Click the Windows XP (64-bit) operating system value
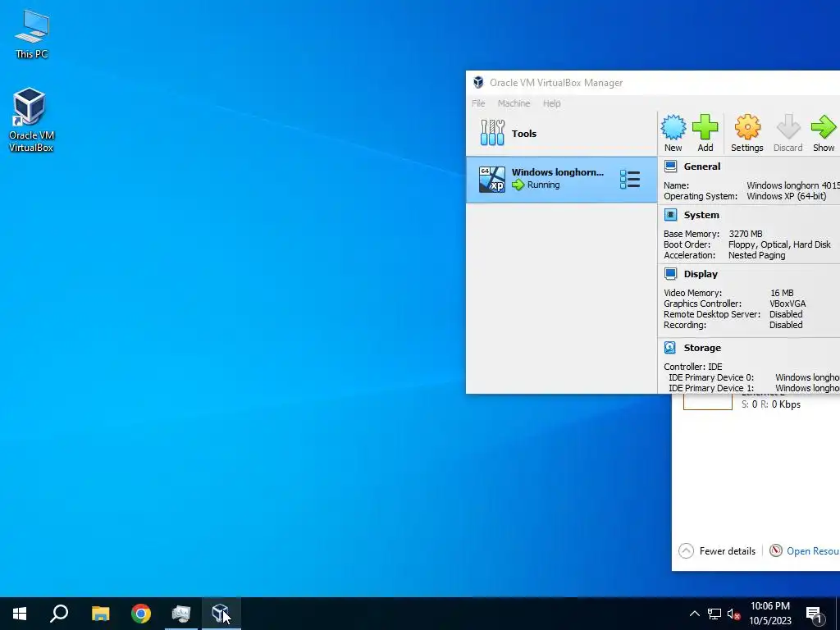The width and height of the screenshot is (840, 630). 787,196
